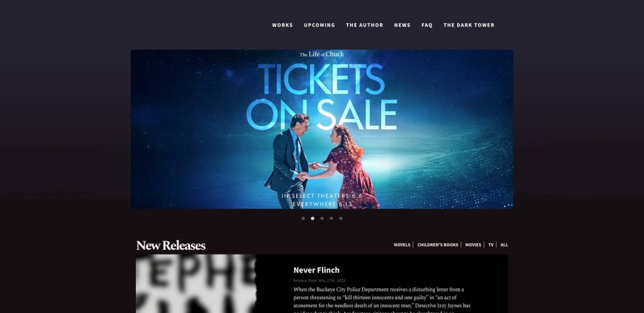The image size is (644, 313).
Task: Filter new releases by TV
Action: click(491, 245)
